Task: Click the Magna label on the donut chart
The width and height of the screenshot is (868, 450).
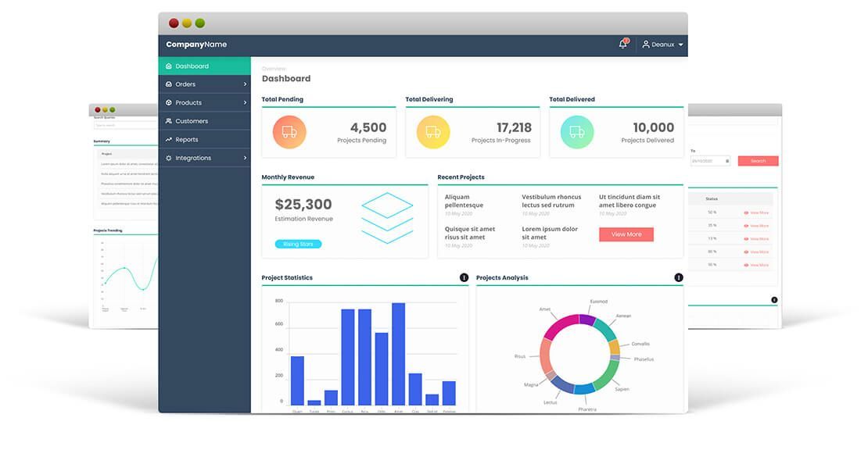Action: pyautogui.click(x=531, y=385)
